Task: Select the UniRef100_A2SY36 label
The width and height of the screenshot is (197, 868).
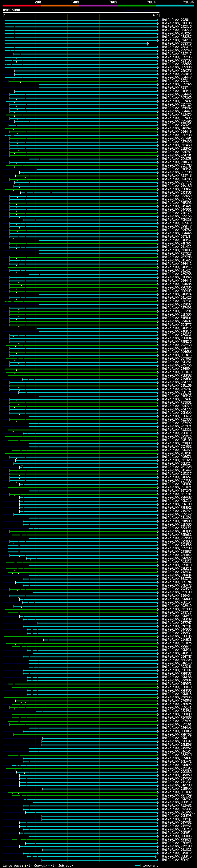Action: pyautogui.click(x=176, y=57)
